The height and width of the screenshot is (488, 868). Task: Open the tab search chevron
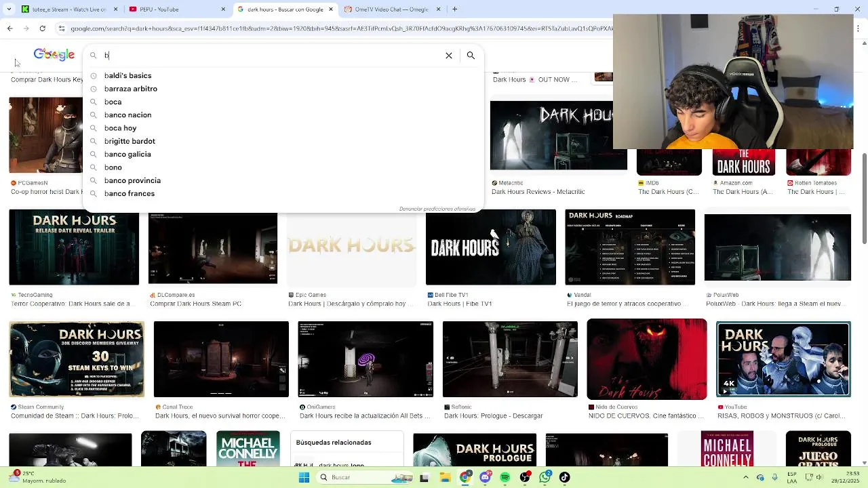7,9
